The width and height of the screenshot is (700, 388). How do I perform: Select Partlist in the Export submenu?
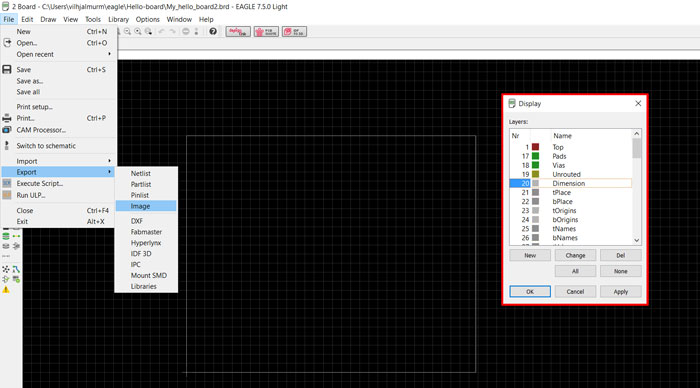click(x=146, y=184)
